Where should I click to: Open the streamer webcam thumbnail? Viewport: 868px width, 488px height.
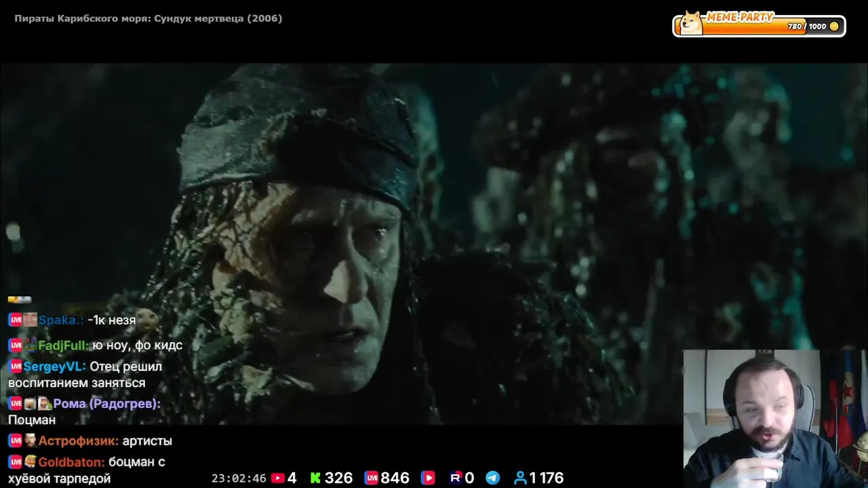point(775,419)
